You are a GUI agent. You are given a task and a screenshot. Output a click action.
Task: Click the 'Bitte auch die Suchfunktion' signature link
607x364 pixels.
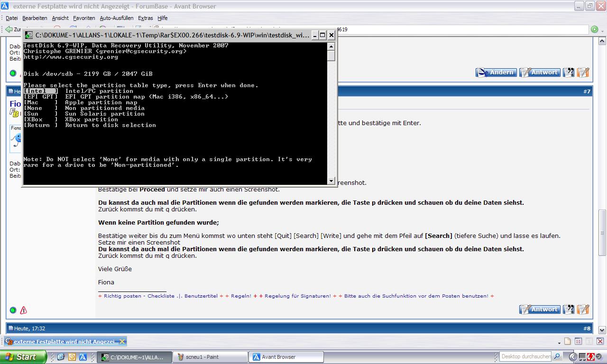tap(416, 296)
